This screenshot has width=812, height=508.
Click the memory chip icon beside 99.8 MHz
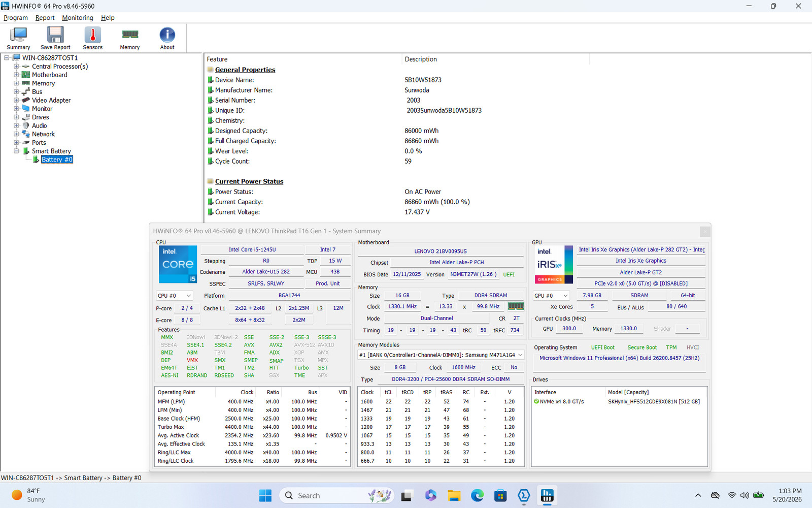tap(516, 306)
